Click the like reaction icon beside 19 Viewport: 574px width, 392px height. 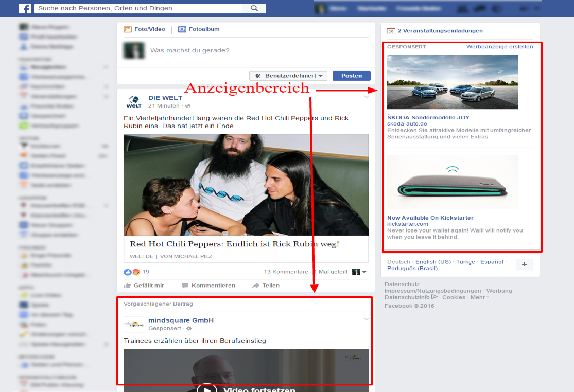tap(127, 272)
